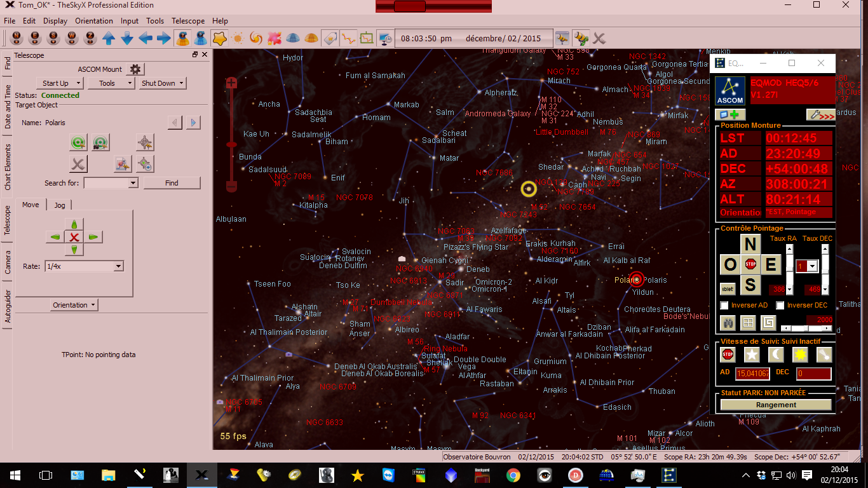Click the computer clock toolbar icon
868x488 pixels.
pos(385,38)
